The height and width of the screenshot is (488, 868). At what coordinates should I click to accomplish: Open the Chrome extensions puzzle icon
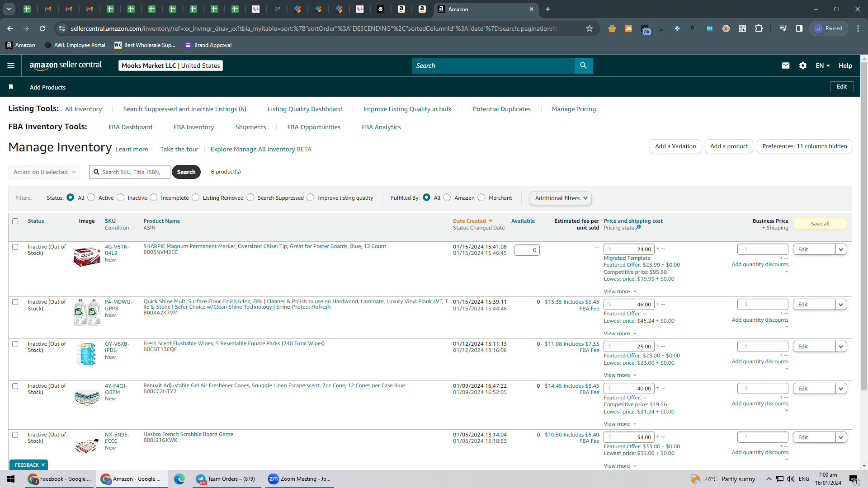click(x=759, y=28)
